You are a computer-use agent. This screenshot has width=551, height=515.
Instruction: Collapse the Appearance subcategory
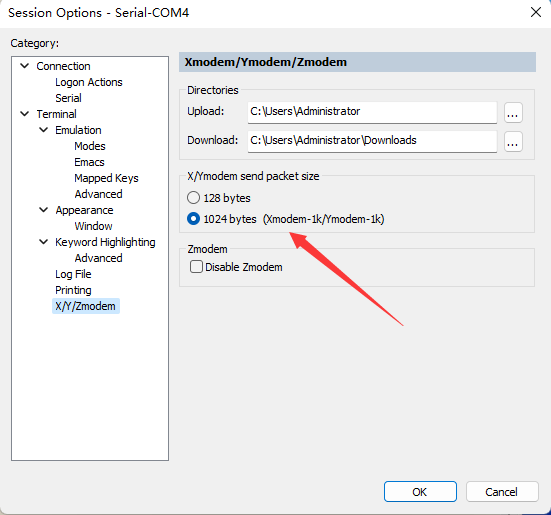click(44, 210)
